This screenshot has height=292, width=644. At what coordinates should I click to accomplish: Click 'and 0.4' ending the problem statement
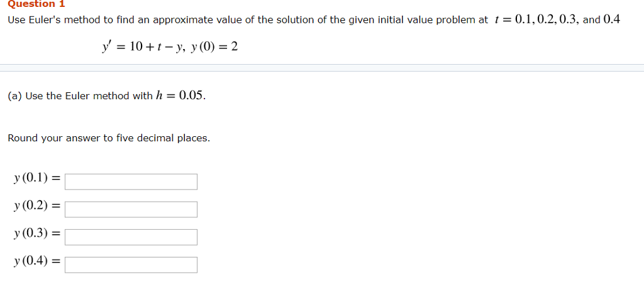602,19
